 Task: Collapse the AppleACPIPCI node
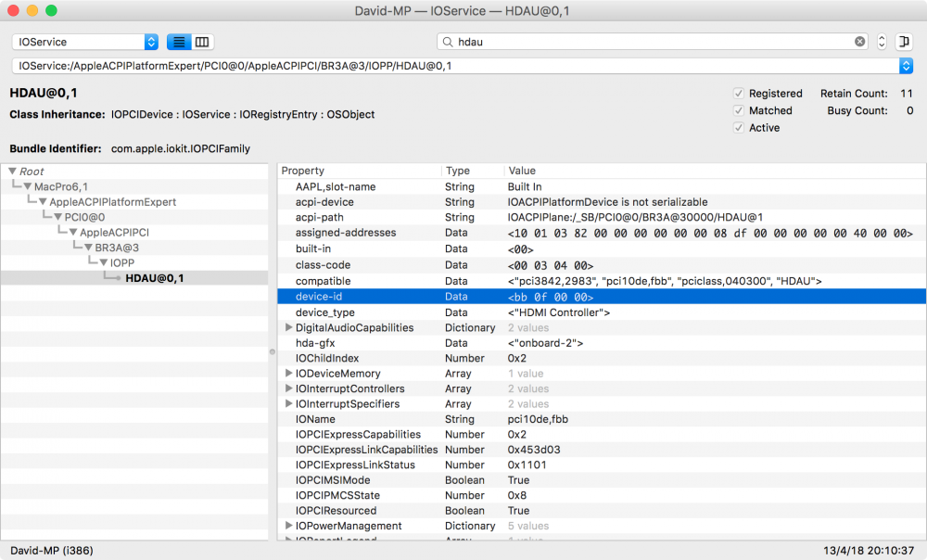[73, 233]
